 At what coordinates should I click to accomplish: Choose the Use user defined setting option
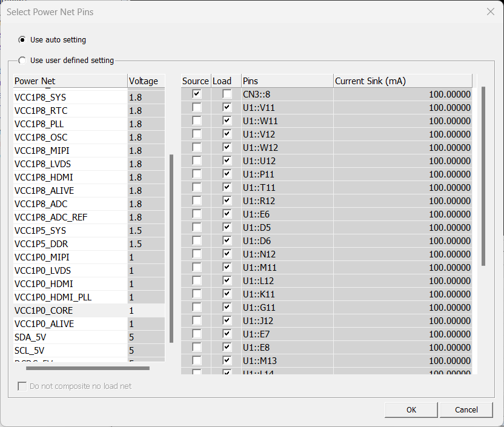22,61
